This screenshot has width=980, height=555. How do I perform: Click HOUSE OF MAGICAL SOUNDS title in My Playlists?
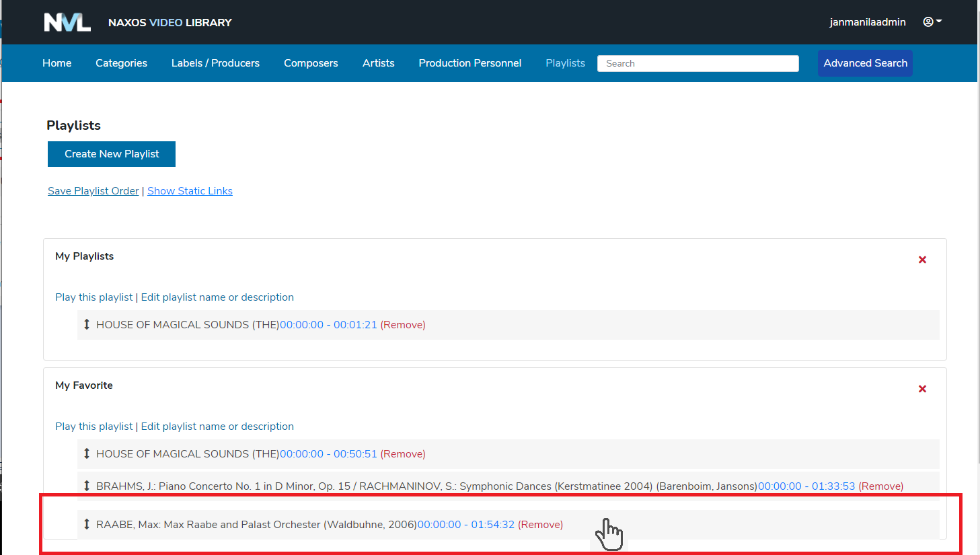(x=188, y=325)
